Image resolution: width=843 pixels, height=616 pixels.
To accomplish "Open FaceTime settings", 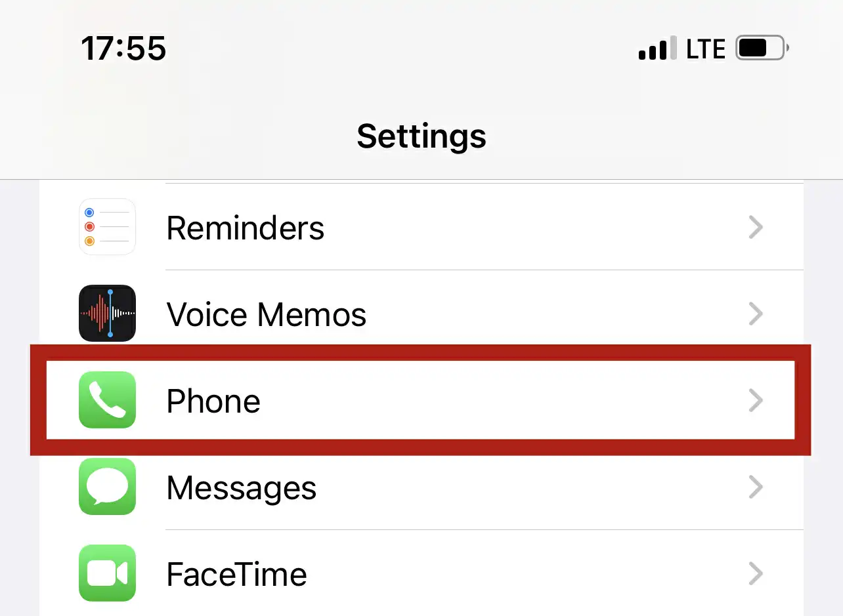I will point(420,573).
